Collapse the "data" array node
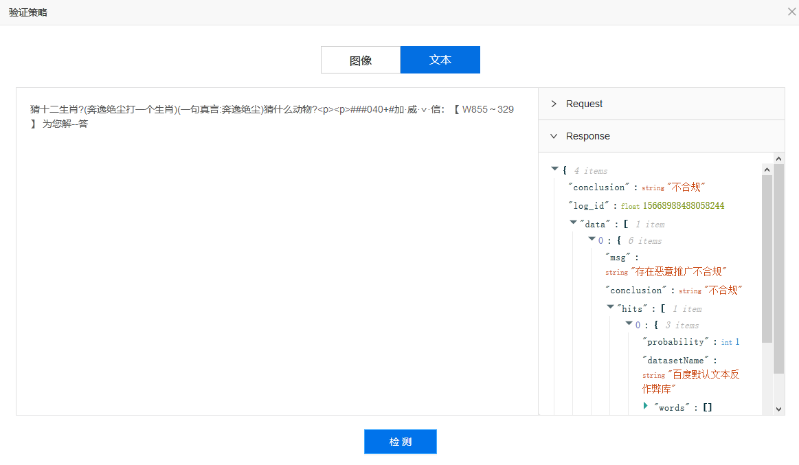The image size is (799, 465). coord(573,222)
